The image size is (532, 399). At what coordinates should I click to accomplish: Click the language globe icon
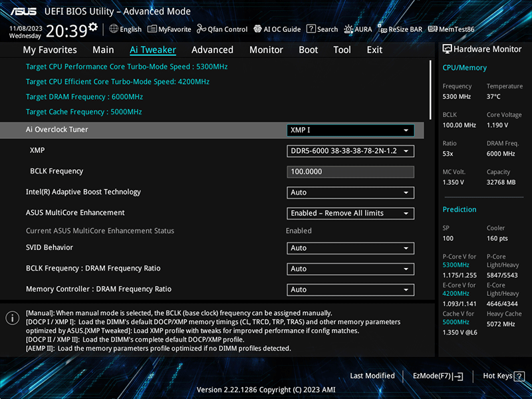pos(114,29)
